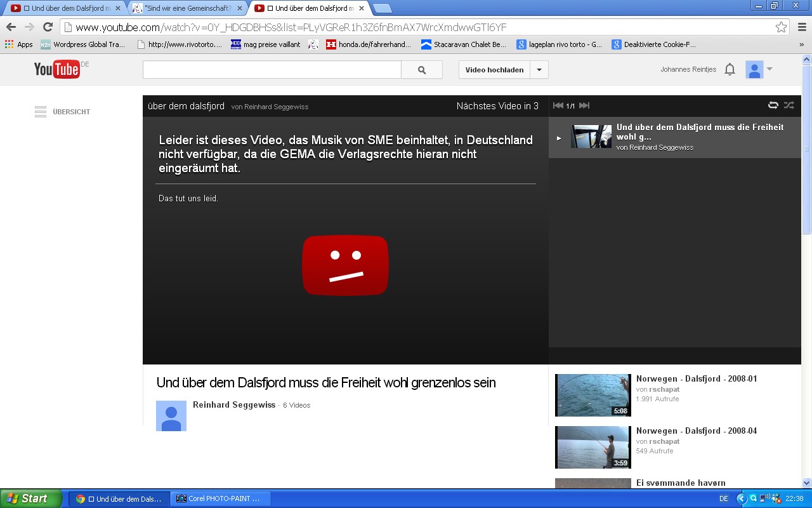Click the YouTube search input field
Screen dimensions: 812x508
tap(272, 70)
